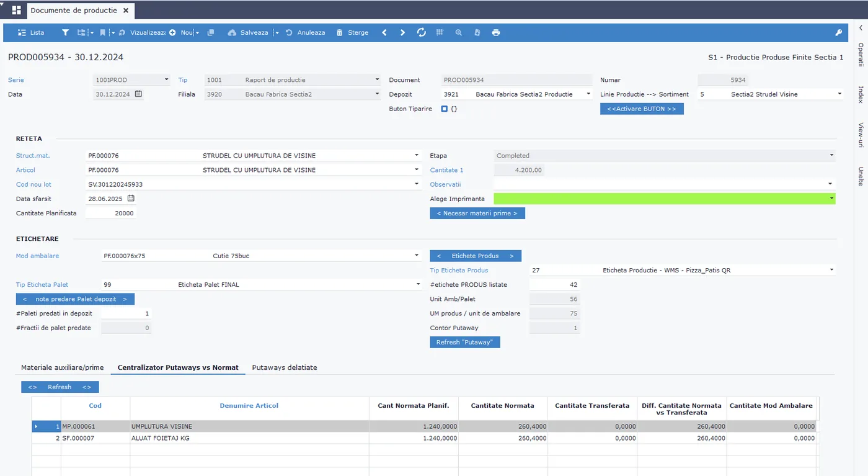Go to the previous document arrow
The height and width of the screenshot is (476, 868).
click(x=384, y=32)
